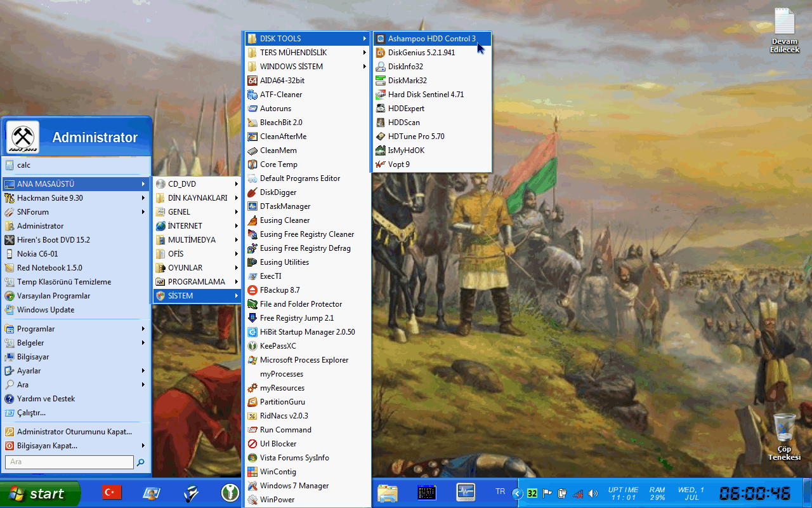
Task: Expand OYUNLAR folder submenu
Action: pos(197,268)
